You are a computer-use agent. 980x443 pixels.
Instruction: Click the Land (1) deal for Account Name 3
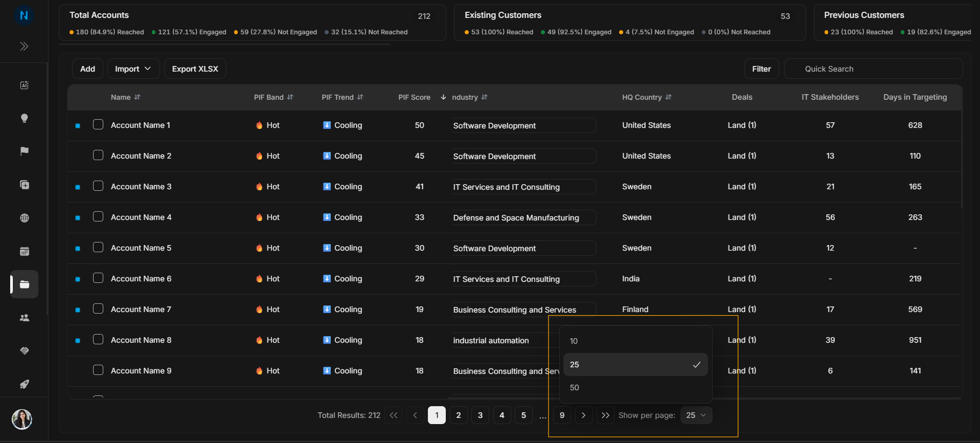pyautogui.click(x=742, y=187)
